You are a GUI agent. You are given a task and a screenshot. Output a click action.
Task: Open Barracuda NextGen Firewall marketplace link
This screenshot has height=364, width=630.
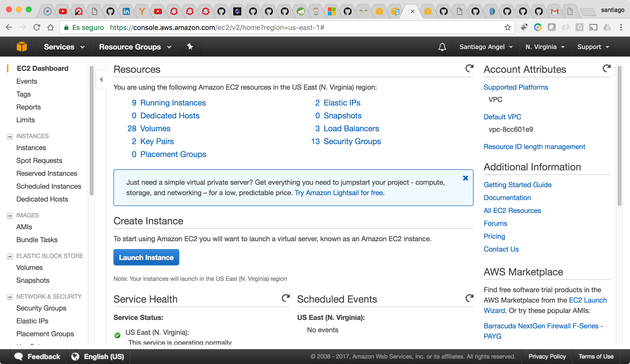pyautogui.click(x=544, y=331)
